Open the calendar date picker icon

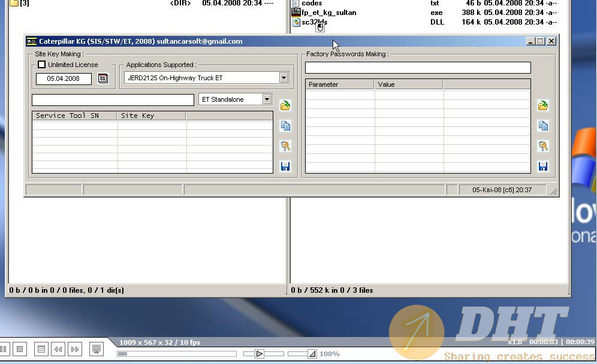pos(103,78)
